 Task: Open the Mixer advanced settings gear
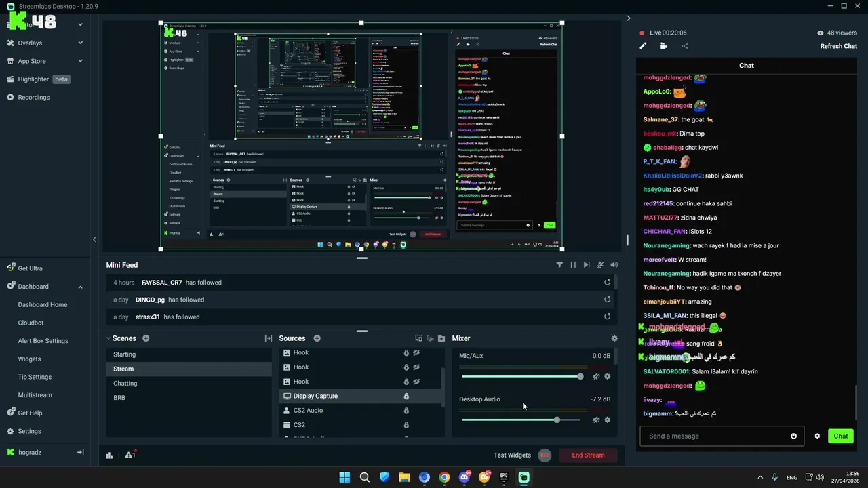pyautogui.click(x=614, y=338)
